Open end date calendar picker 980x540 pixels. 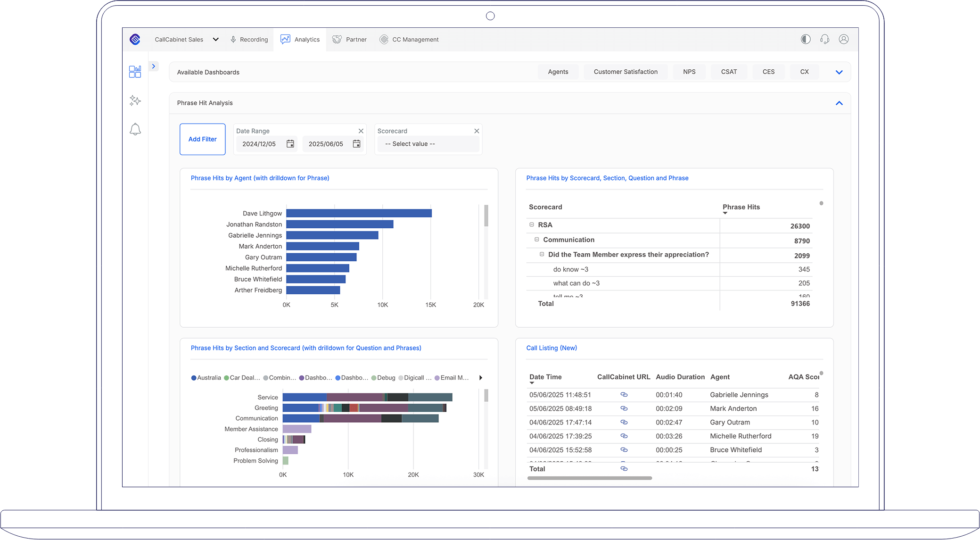coord(356,144)
